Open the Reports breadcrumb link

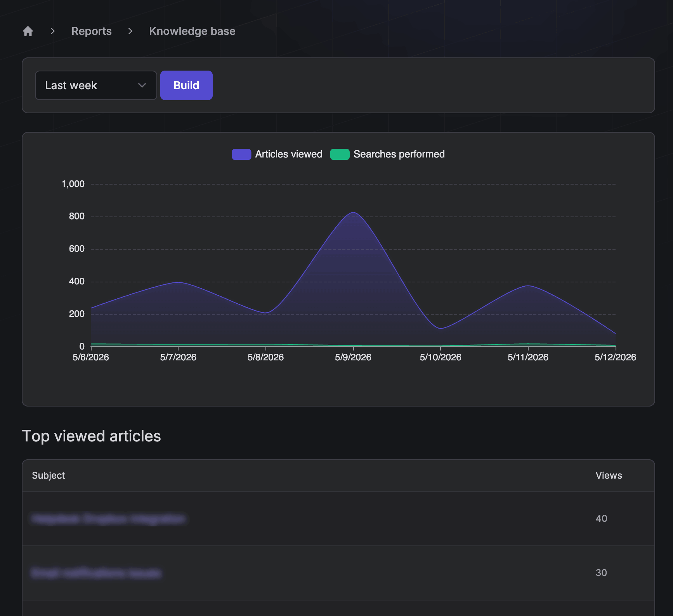point(92,31)
